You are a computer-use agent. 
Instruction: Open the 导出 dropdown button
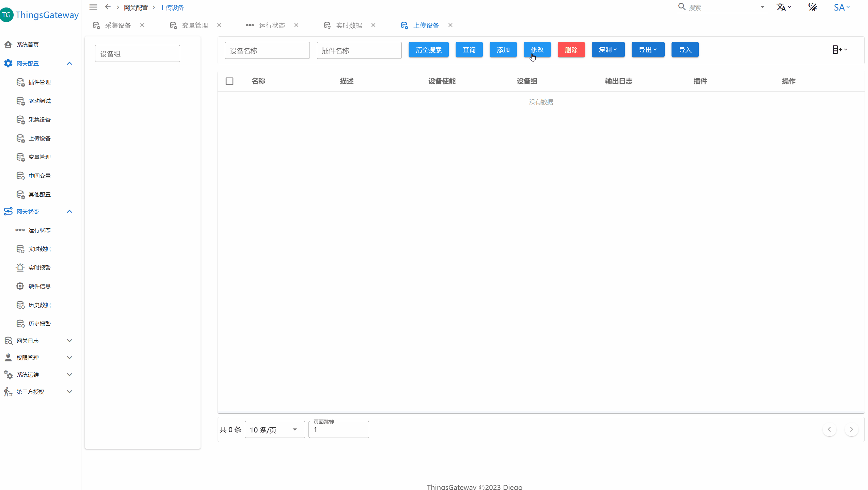(x=648, y=50)
